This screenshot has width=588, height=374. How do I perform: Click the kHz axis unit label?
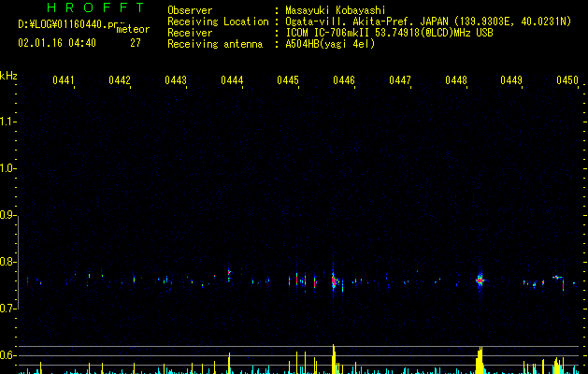tap(8, 76)
